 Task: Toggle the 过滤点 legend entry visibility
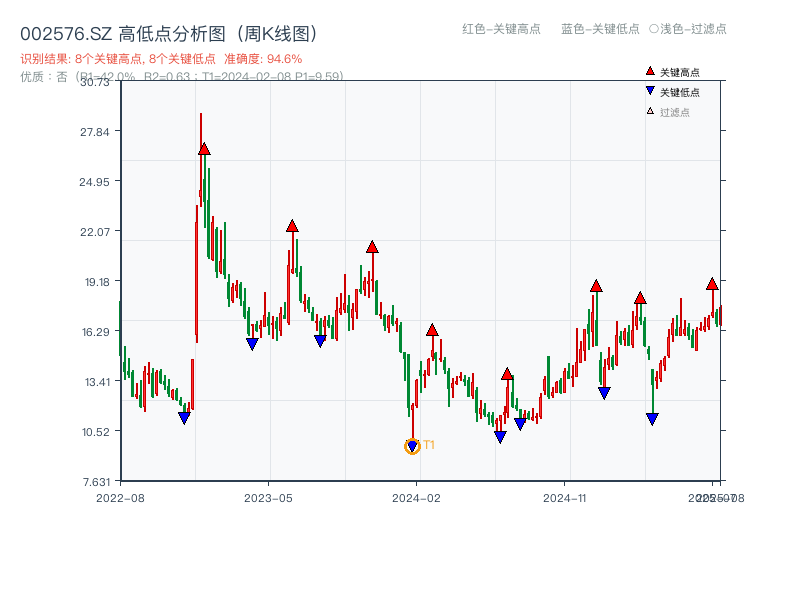[672, 110]
